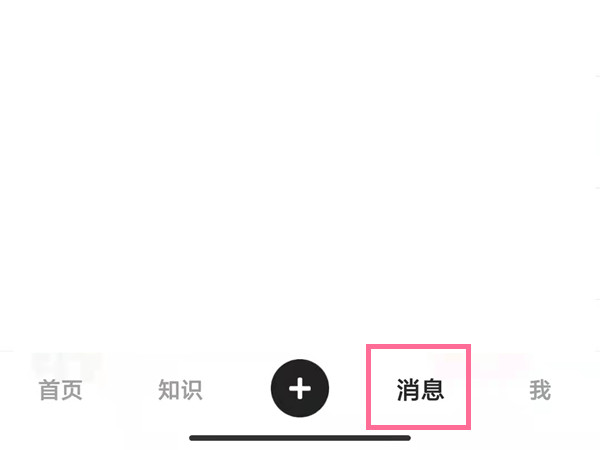Choose the gray 首页 text in the nav bar

60,390
